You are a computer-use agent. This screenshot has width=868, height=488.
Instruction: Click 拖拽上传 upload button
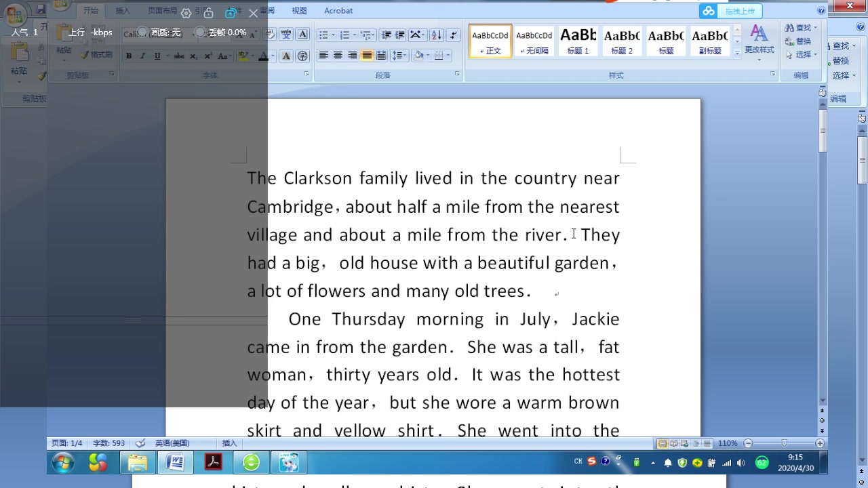pos(731,11)
